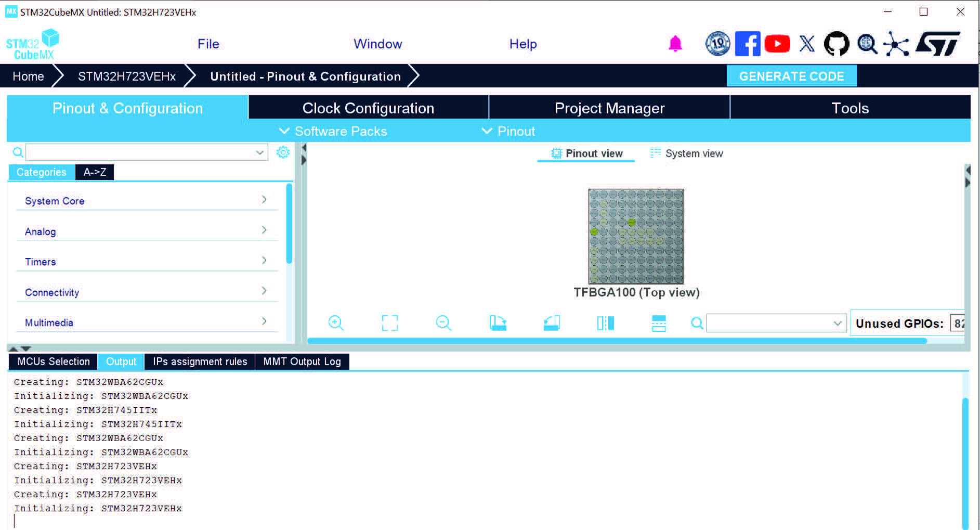This screenshot has width=980, height=530.
Task: Switch to the A->Z list tab
Action: (x=95, y=172)
